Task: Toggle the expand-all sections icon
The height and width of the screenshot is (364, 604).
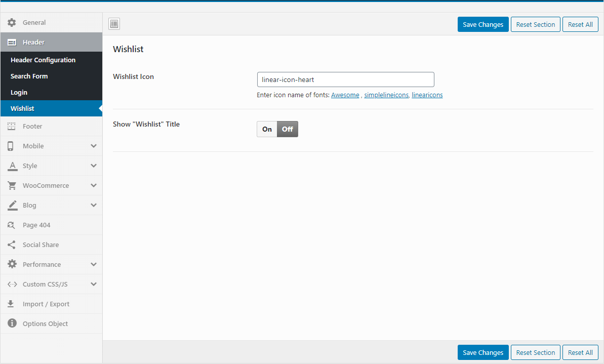Action: 114,24
